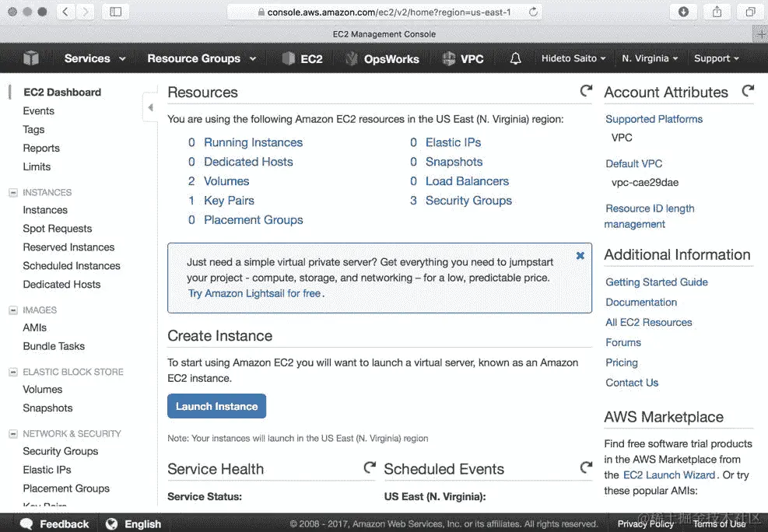Click Try Amazon Lightsail for free
768x532 pixels.
(254, 293)
